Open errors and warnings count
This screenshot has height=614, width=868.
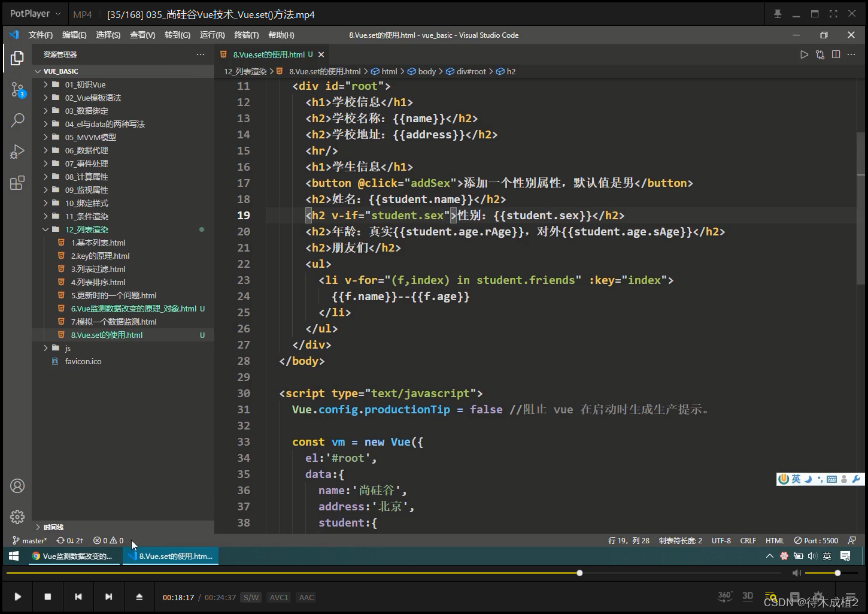point(108,540)
